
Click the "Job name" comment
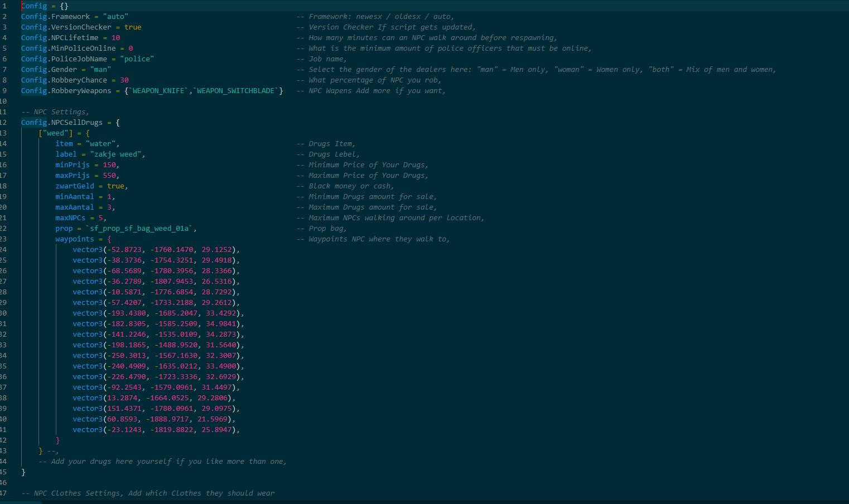(321, 59)
